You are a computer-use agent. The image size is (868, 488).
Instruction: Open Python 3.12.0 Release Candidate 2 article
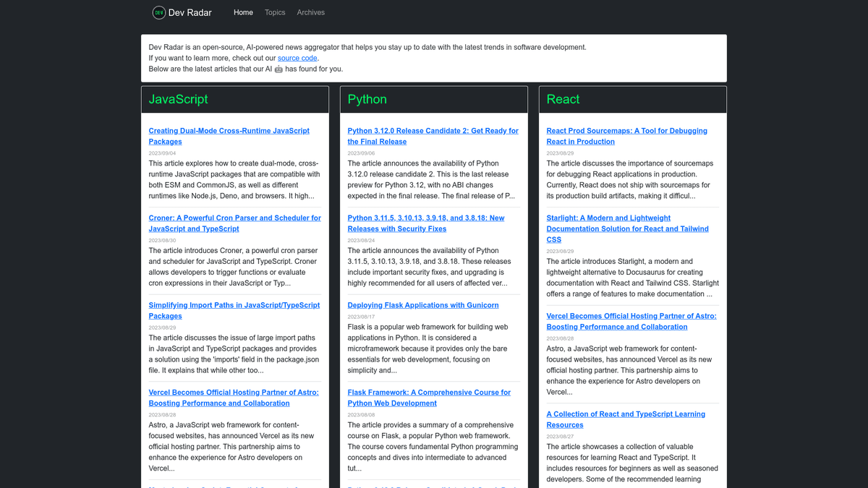click(x=433, y=136)
